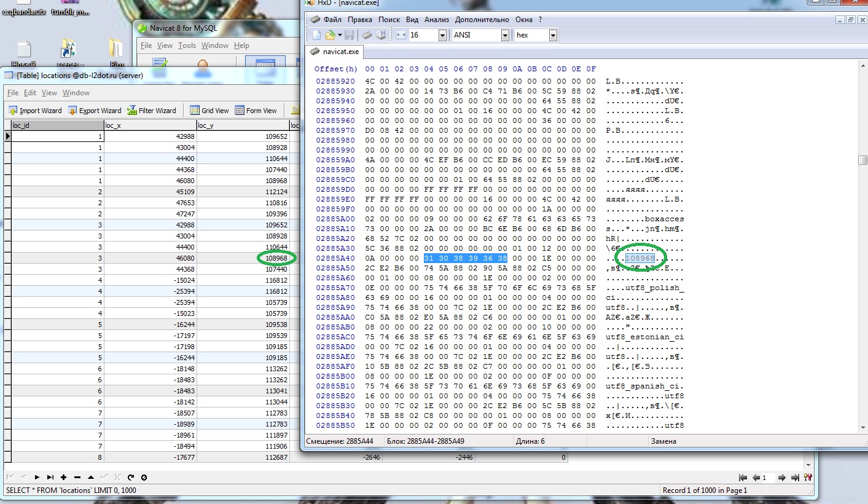Select the navicat.exe document tab

tap(335, 51)
